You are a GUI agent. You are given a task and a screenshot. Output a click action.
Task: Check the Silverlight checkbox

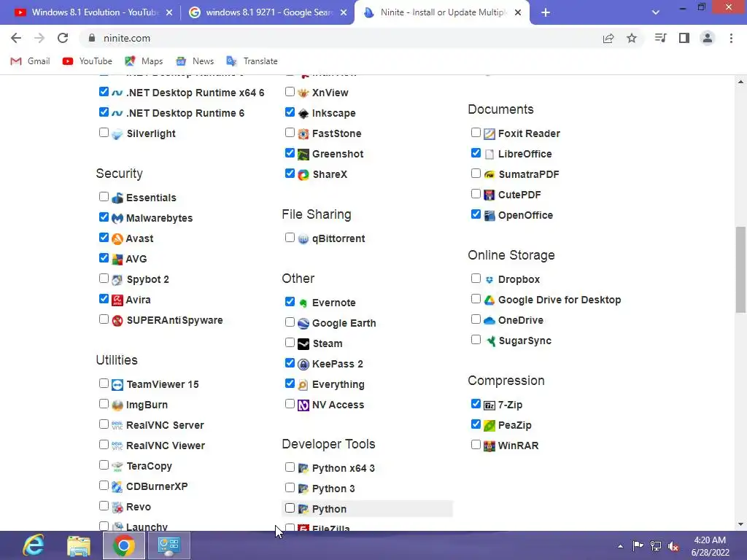click(104, 133)
